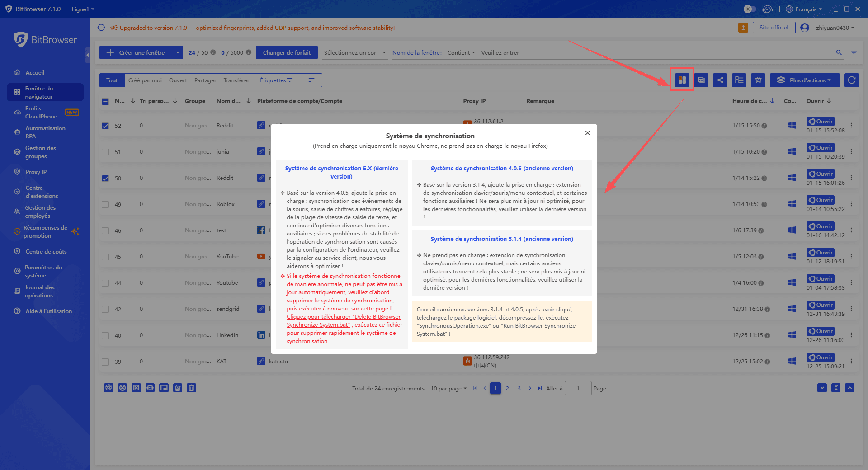Screen dimensions: 868x470
Task: Click the Site officiel button
Action: coord(774,27)
